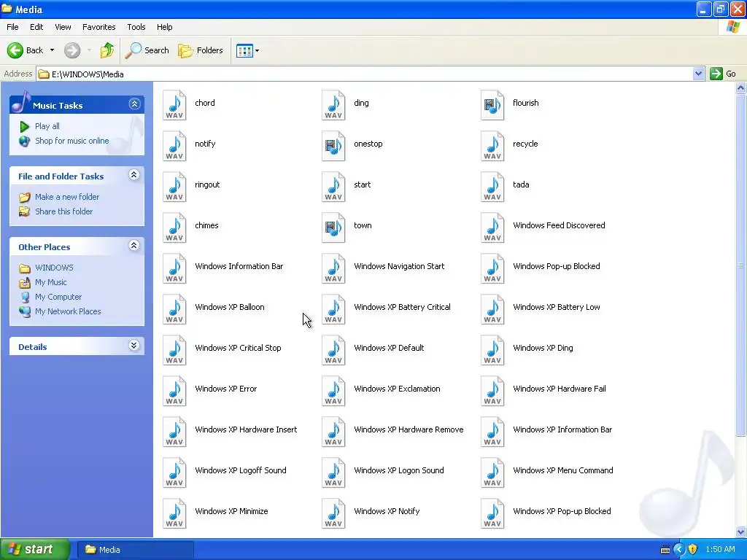Image resolution: width=747 pixels, height=560 pixels.
Task: Open the Views dropdown button
Action: pos(248,50)
